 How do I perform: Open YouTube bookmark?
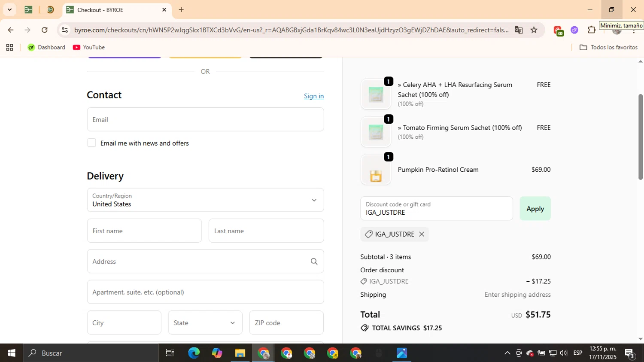tap(89, 47)
